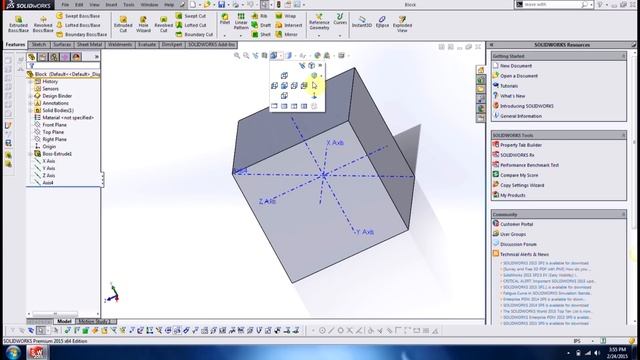This screenshot has height=360, width=640.
Task: Choose the Lofted Boss/Base tool
Action: (78, 25)
